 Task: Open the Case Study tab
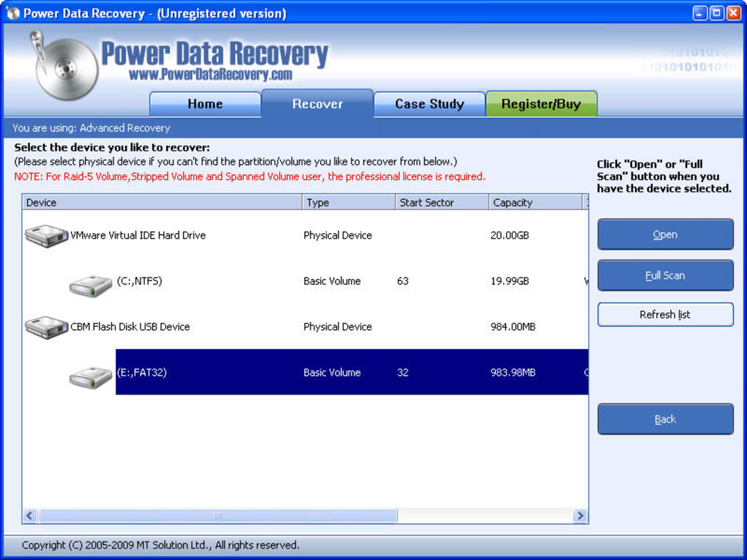[x=429, y=104]
